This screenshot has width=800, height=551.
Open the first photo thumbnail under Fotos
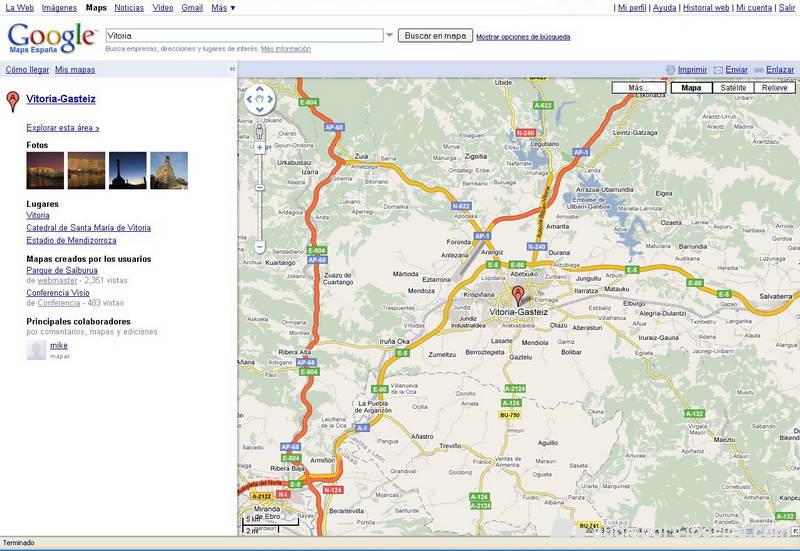(x=45, y=170)
